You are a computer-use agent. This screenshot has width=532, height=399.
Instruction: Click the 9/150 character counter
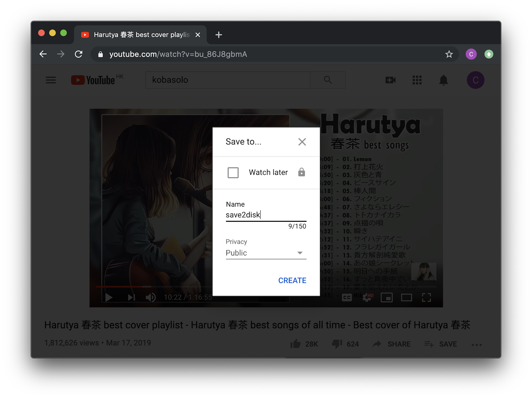[297, 226]
